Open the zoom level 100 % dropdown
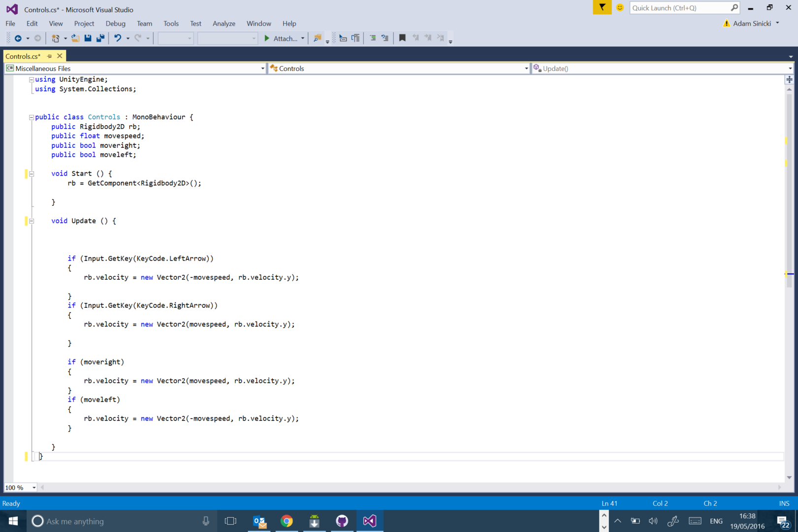The width and height of the screenshot is (798, 532). 33,488
